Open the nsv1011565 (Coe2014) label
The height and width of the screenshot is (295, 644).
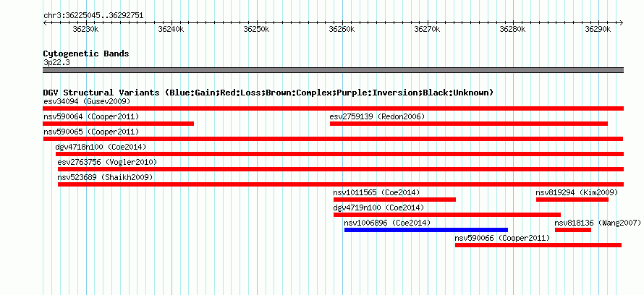click(x=376, y=192)
